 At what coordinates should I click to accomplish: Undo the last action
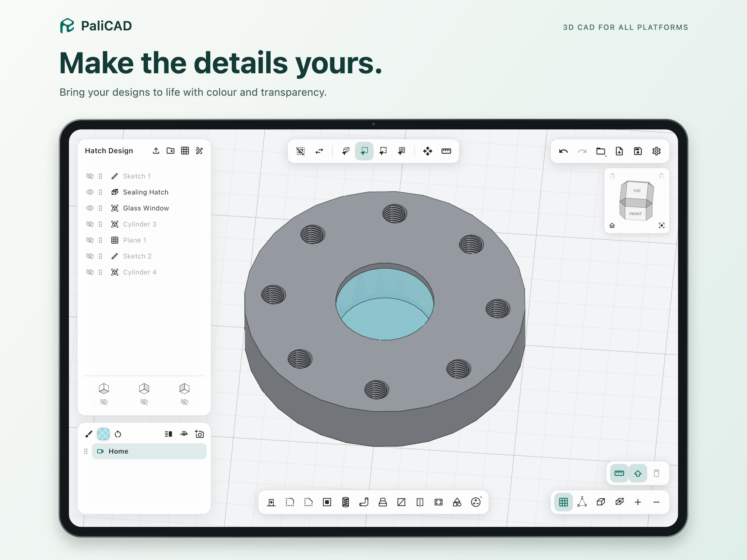(563, 151)
